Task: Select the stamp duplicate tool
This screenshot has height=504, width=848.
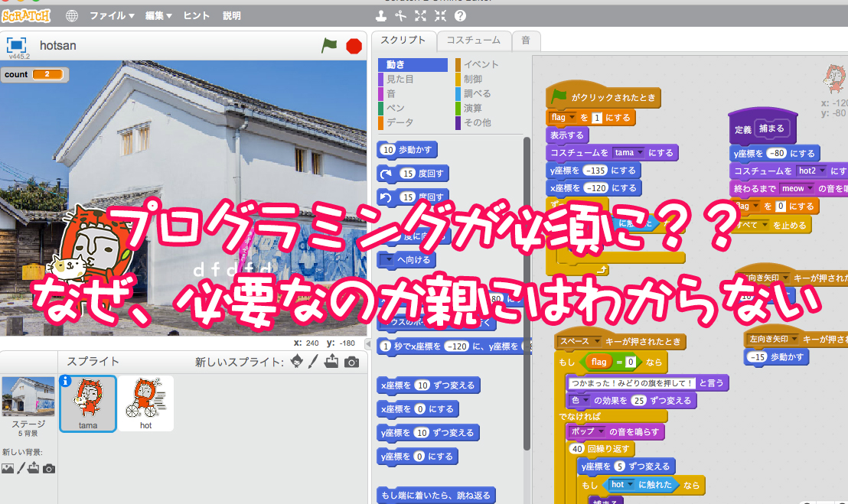Action: pyautogui.click(x=380, y=15)
